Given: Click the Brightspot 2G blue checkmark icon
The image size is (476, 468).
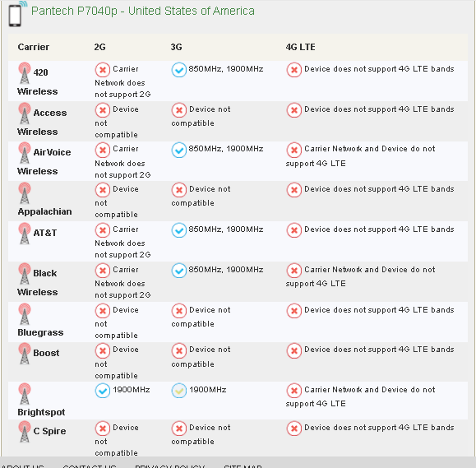Looking at the screenshot, I should point(103,391).
